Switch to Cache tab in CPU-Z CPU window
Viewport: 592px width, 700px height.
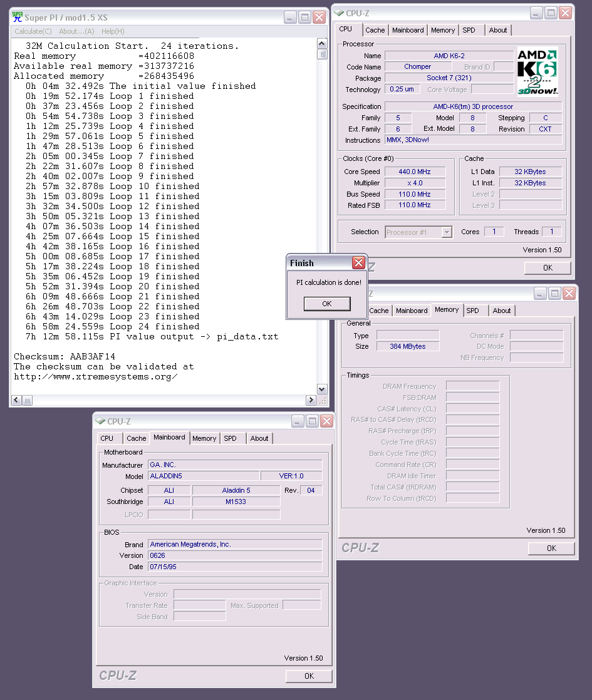click(375, 30)
